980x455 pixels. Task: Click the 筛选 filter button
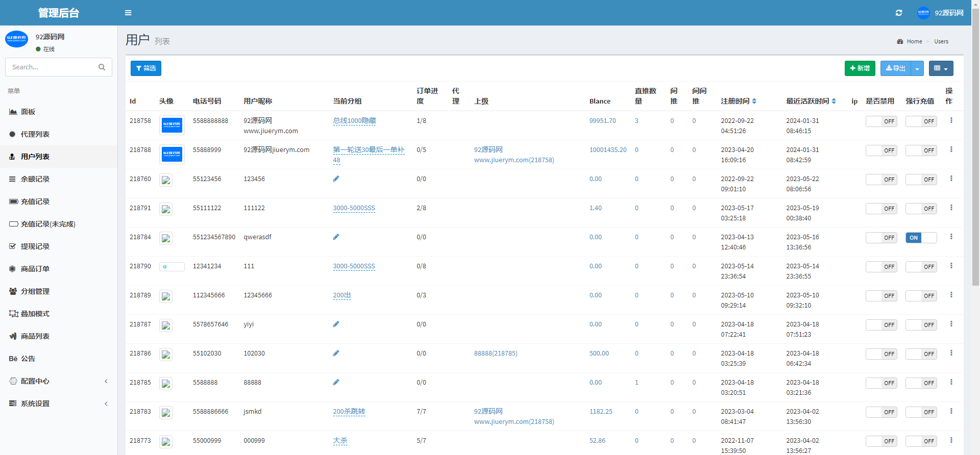click(146, 68)
